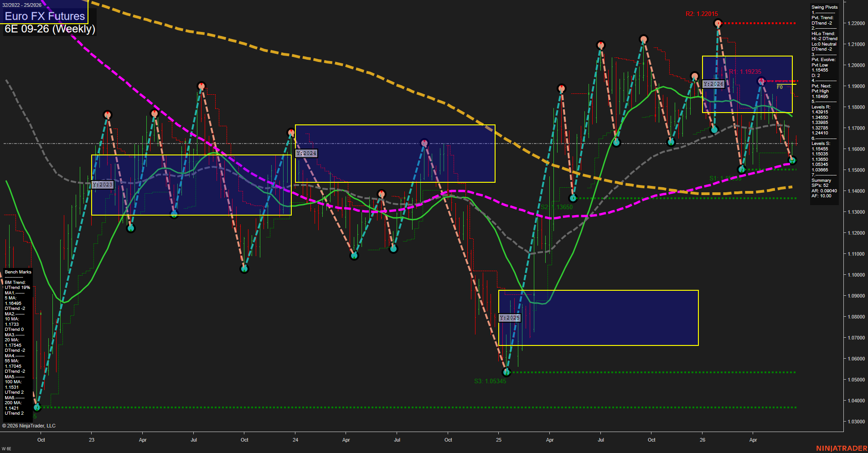Screen dimensions: 868x453
Task: Click the AR: 0.09040 summary value
Action: point(824,191)
